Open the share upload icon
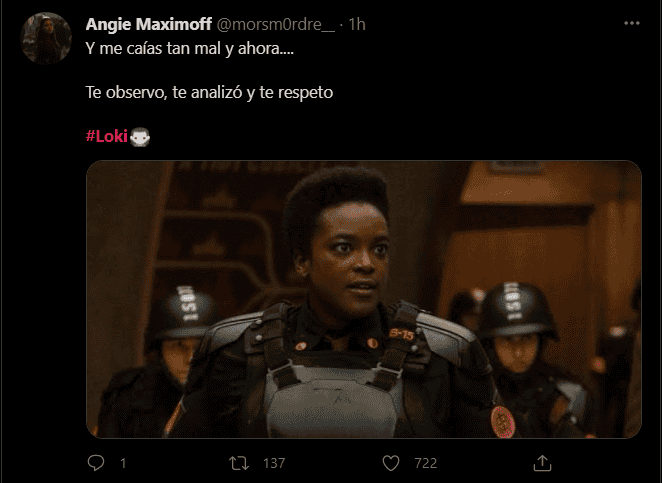Image resolution: width=662 pixels, height=483 pixels. (543, 463)
